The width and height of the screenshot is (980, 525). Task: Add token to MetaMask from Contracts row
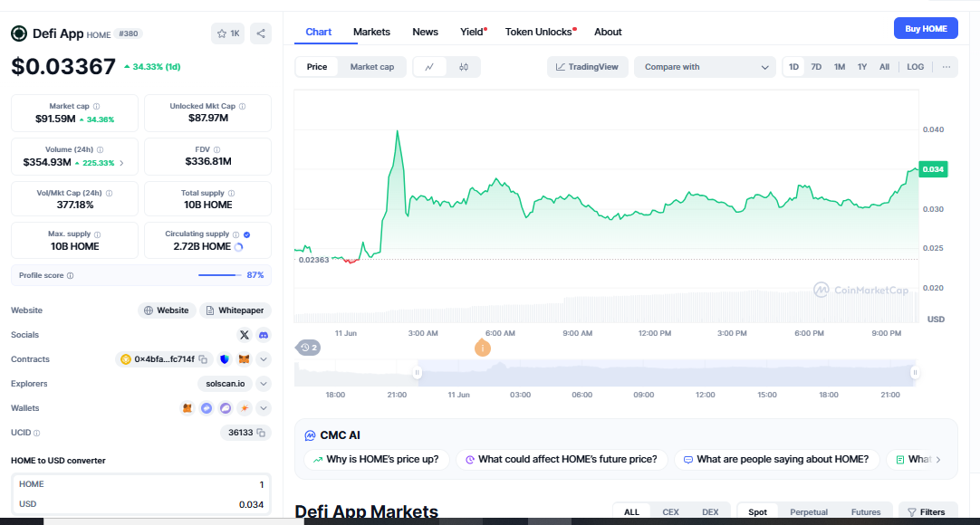coord(245,359)
